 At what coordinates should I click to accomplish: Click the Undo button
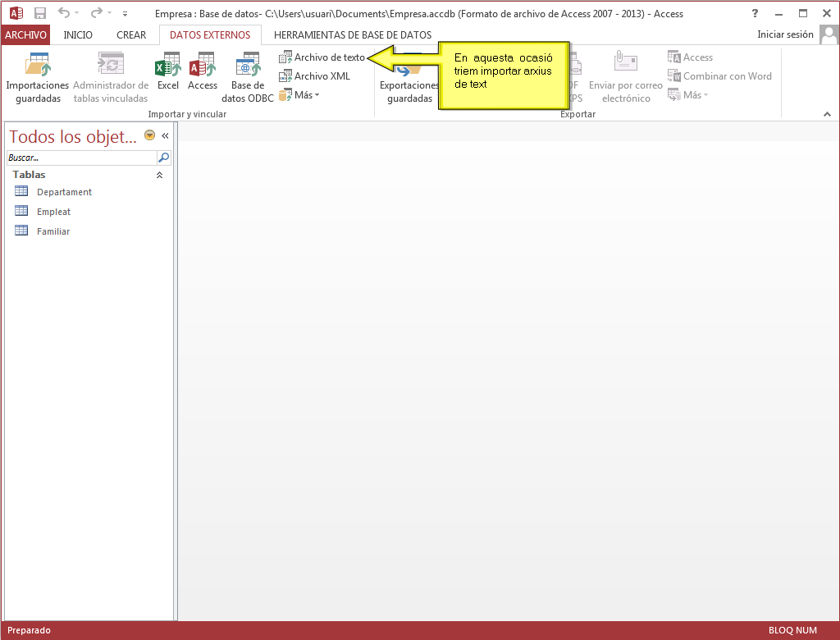(x=64, y=13)
